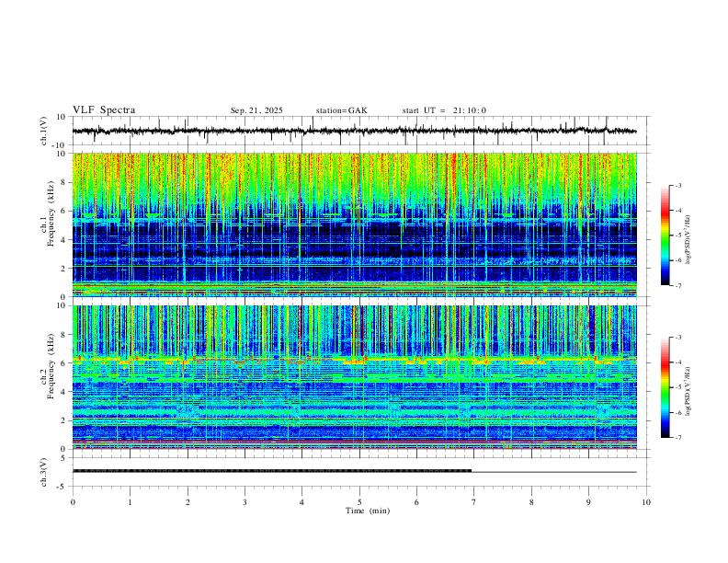Select the ch.2 color bar "log(PSD)" label
Viewport: 728px width, 563px height.
point(688,391)
